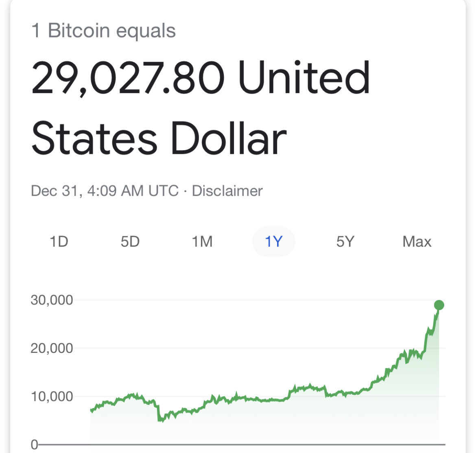
Task: Click the selected 1Y range tab
Action: pyautogui.click(x=273, y=242)
